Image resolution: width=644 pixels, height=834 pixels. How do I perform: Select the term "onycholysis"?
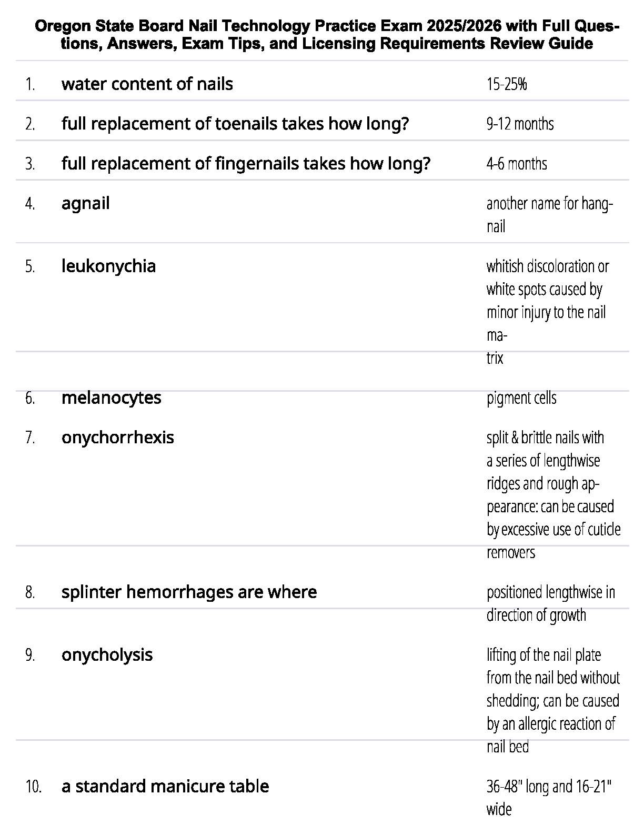107,655
